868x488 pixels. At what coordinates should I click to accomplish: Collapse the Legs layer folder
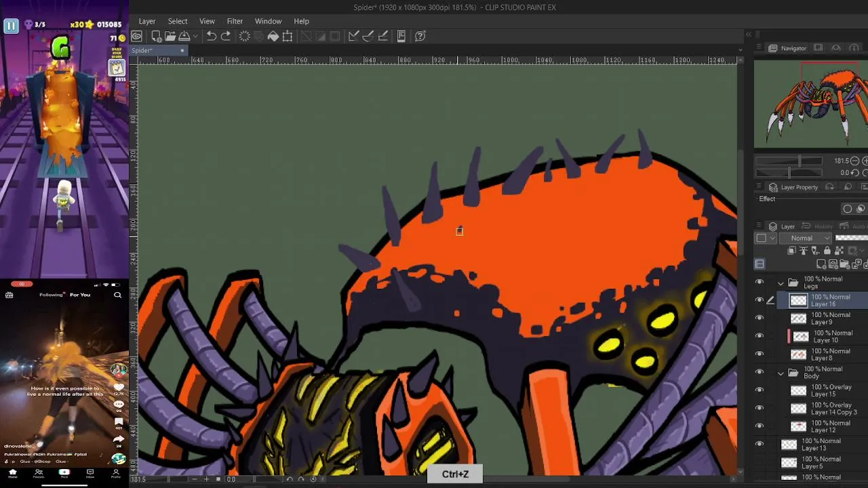(781, 283)
